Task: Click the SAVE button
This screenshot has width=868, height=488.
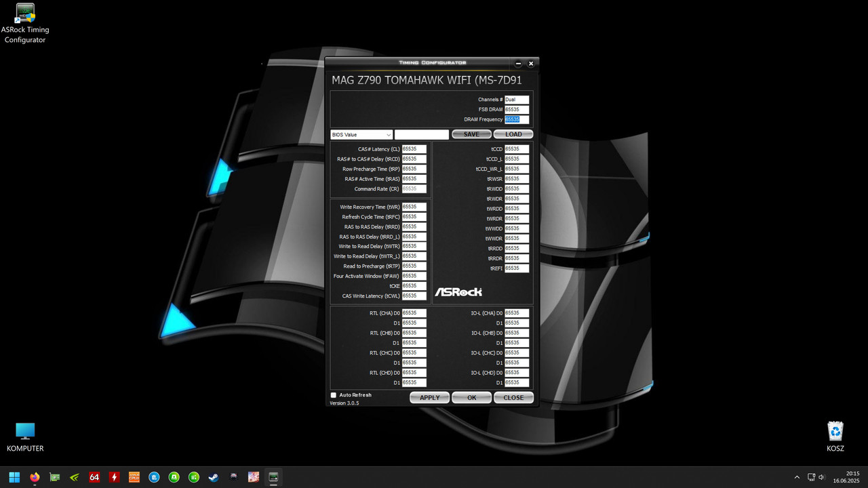Action: 472,134
